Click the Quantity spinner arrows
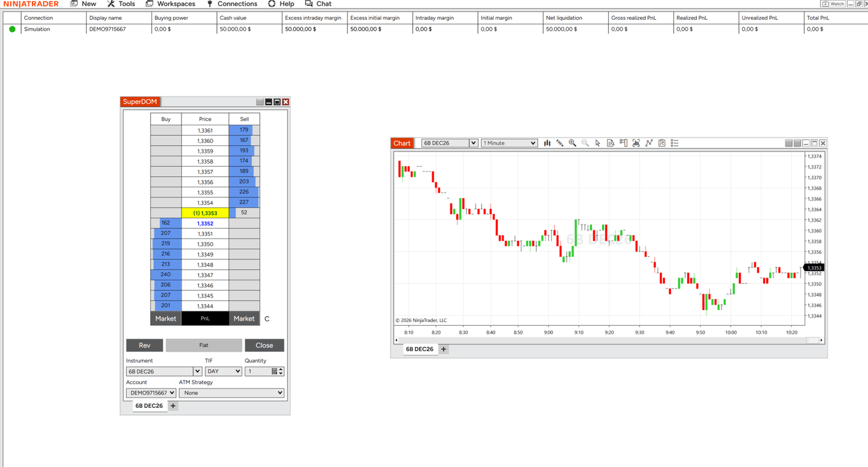 tap(281, 372)
